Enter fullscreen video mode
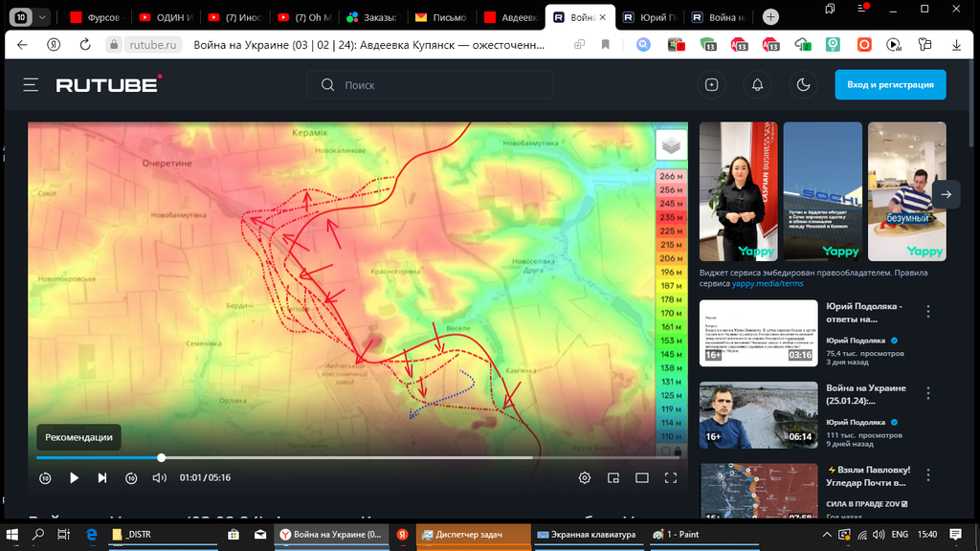 tap(671, 478)
